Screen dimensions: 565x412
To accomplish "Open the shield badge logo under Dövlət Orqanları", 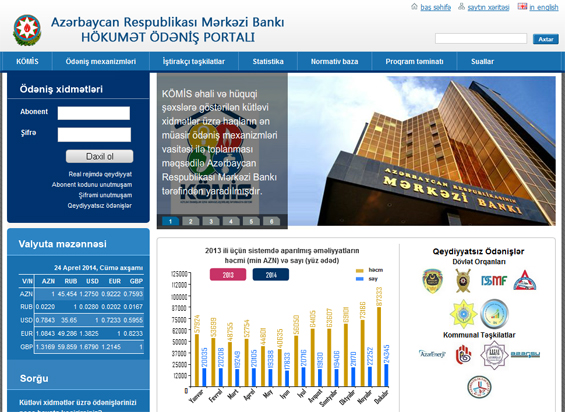I will (433, 281).
